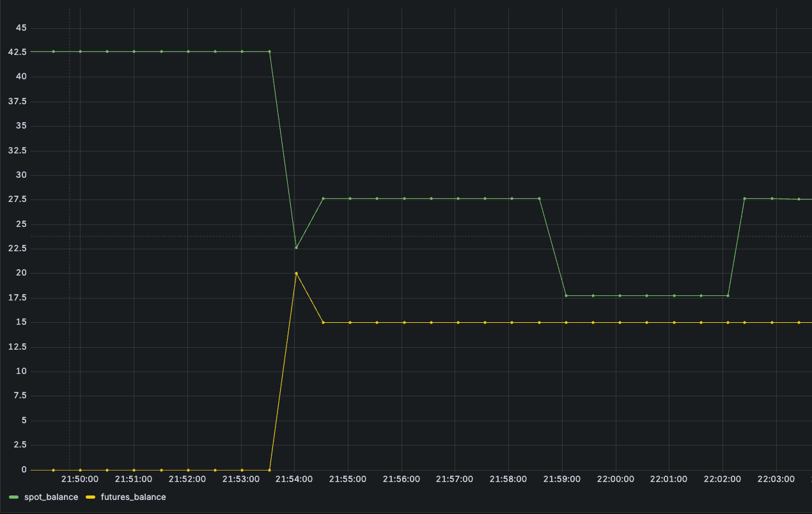Click the 42.5 y-axis label
812x514 pixels.
16,52
